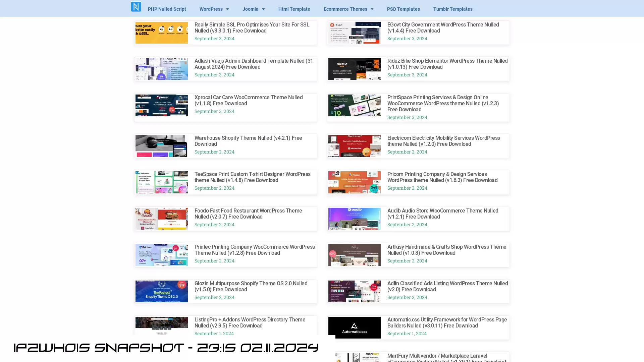Click September 3, 2024 under Really Simple SSL
Image resolution: width=644 pixels, height=362 pixels.
[214, 39]
